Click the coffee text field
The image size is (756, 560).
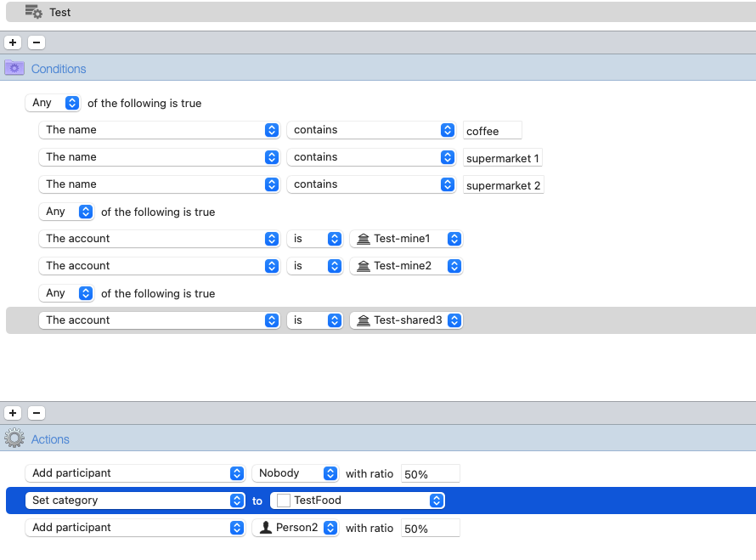492,131
